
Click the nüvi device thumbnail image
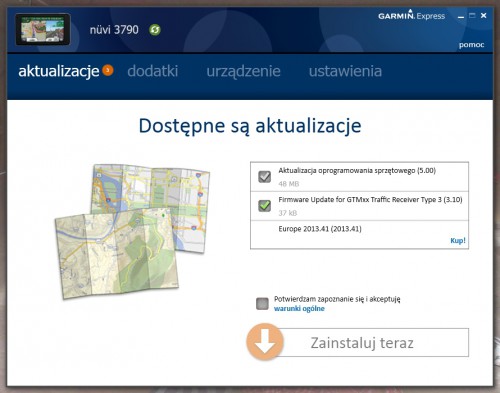(x=43, y=29)
